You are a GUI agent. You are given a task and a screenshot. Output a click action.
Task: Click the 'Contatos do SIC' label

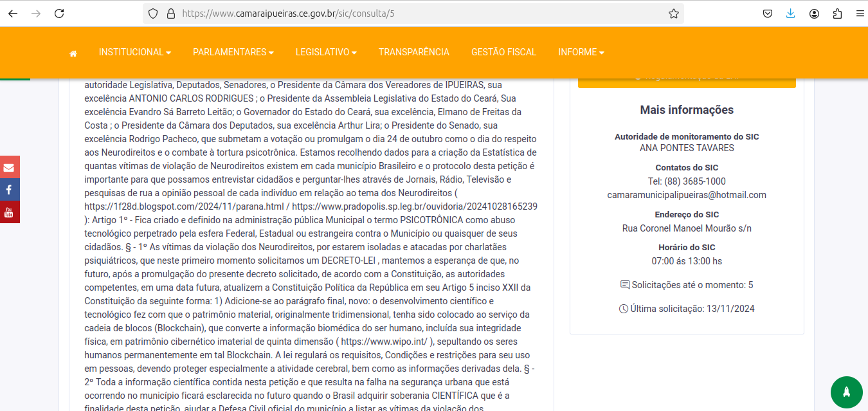(x=687, y=168)
